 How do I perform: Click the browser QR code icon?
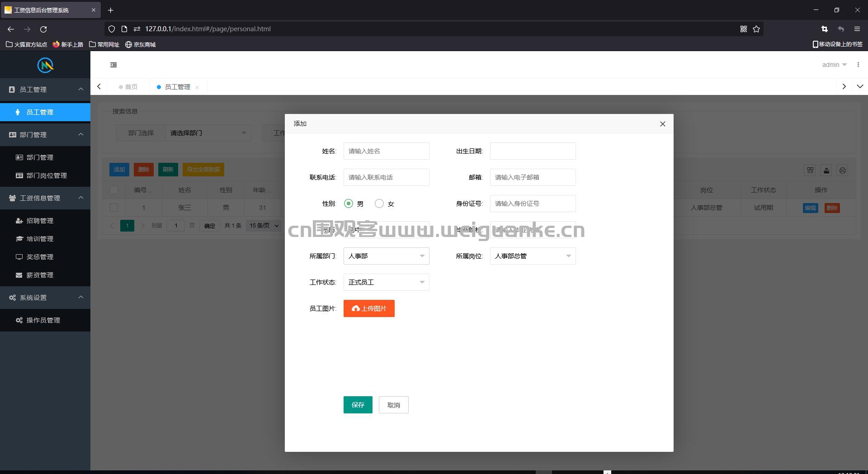pyautogui.click(x=744, y=29)
